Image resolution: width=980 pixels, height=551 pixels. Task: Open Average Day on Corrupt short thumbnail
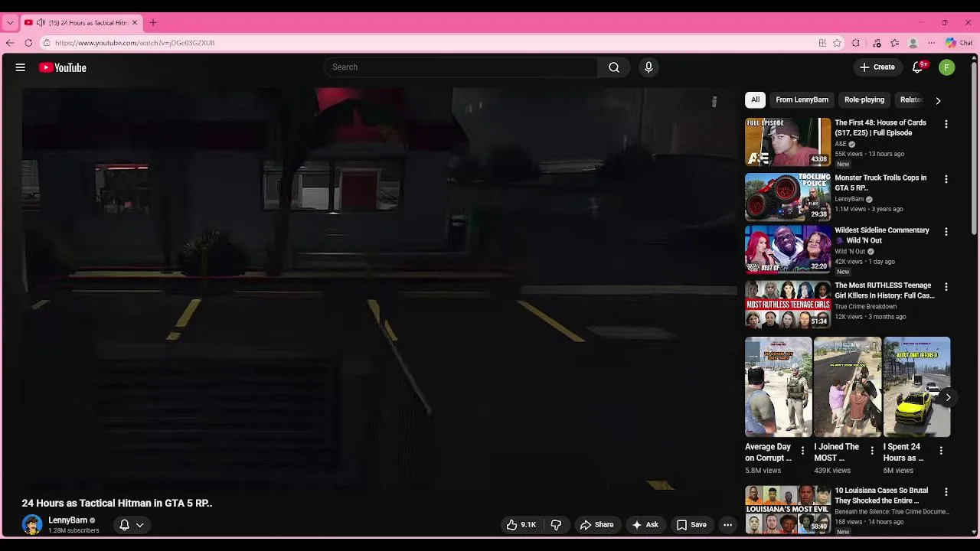coord(779,387)
